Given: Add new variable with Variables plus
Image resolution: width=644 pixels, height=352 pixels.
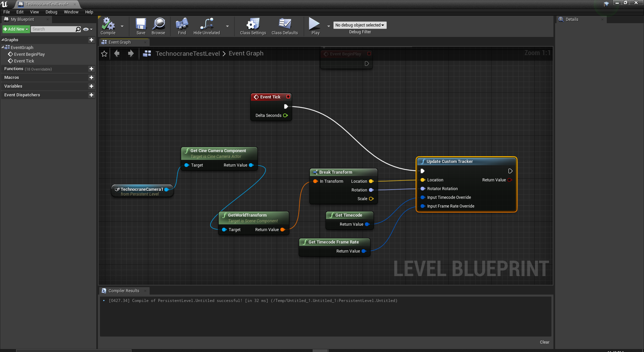Looking at the screenshot, I should tap(91, 86).
